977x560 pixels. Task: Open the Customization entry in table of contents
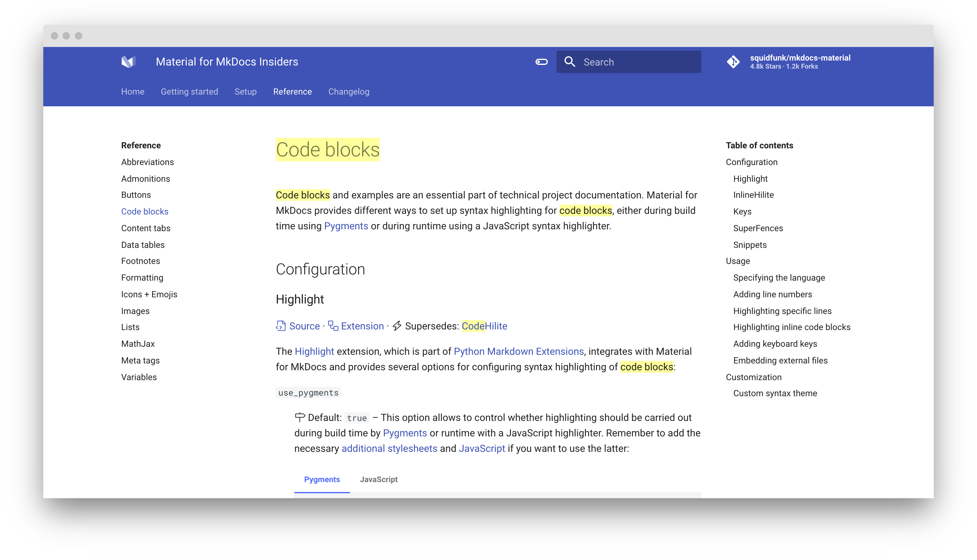tap(753, 377)
